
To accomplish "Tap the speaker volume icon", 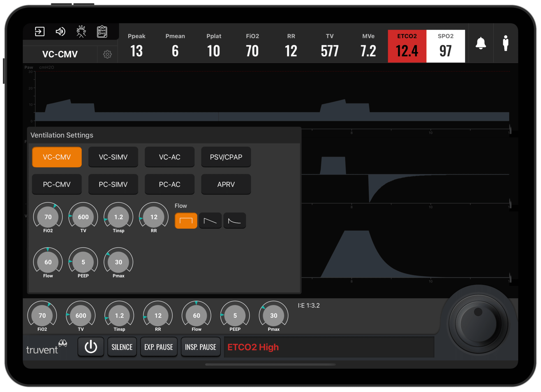I will tap(60, 31).
